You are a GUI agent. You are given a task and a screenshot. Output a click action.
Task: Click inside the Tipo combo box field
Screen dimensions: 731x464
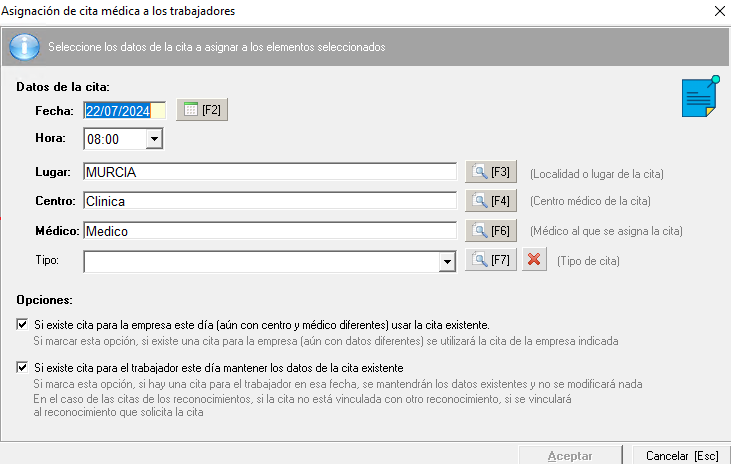coord(260,261)
